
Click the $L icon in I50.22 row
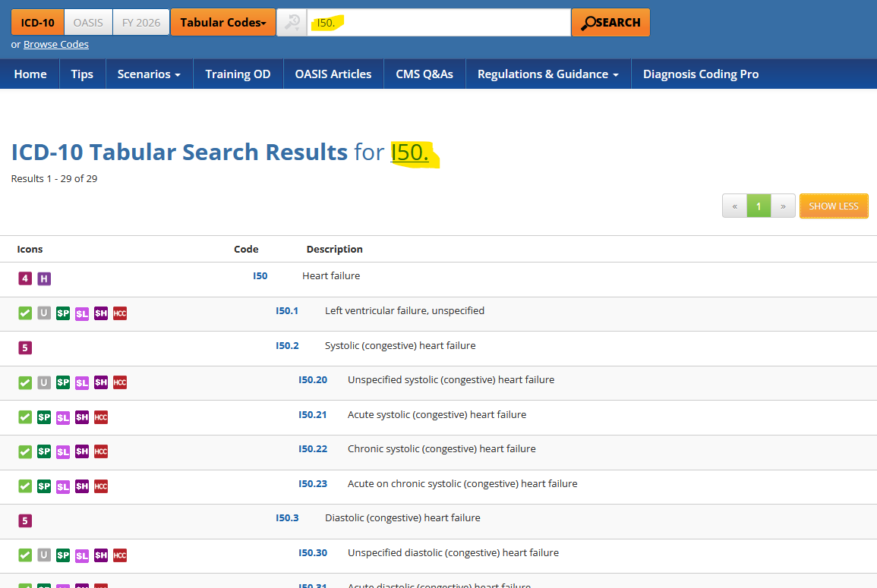point(63,451)
